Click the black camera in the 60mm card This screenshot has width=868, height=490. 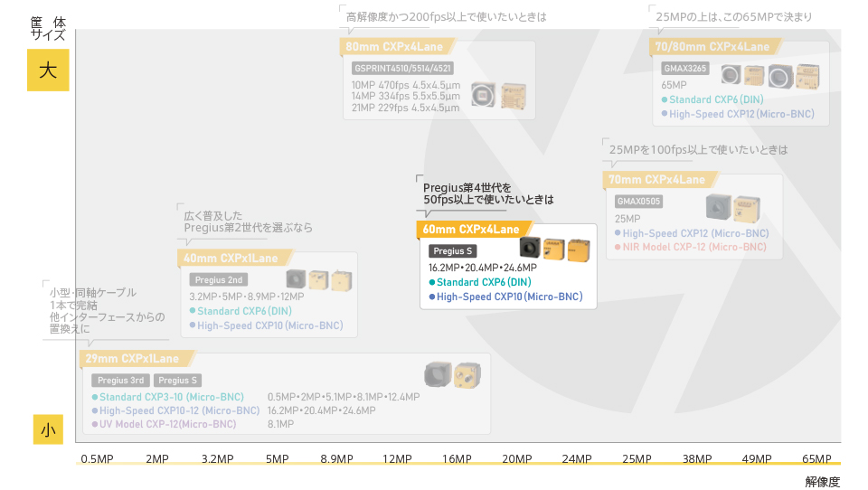532,247
